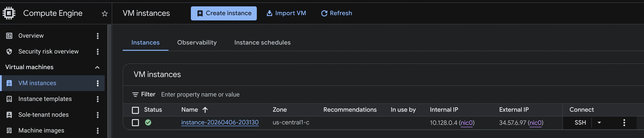644x138 pixels.
Task: Collapse the Virtual machines section
Action: pyautogui.click(x=97, y=67)
